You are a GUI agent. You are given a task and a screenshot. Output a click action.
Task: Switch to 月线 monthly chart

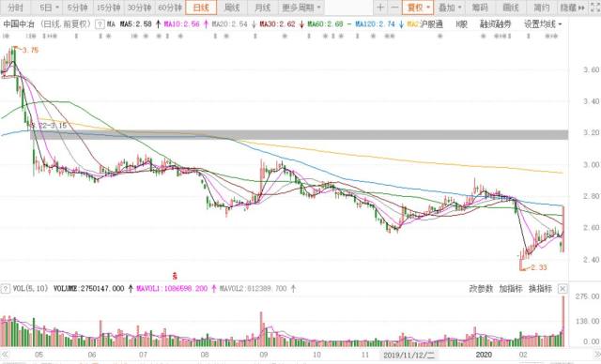pyautogui.click(x=263, y=8)
